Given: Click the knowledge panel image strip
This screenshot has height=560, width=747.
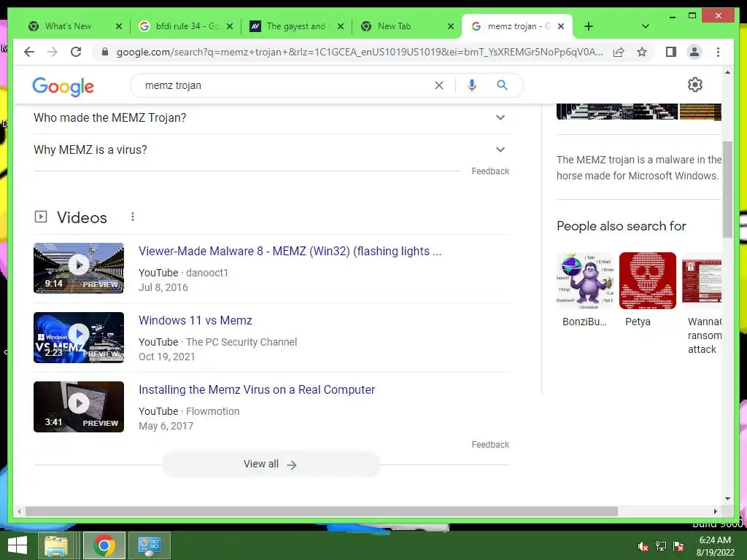Looking at the screenshot, I should pos(639,112).
